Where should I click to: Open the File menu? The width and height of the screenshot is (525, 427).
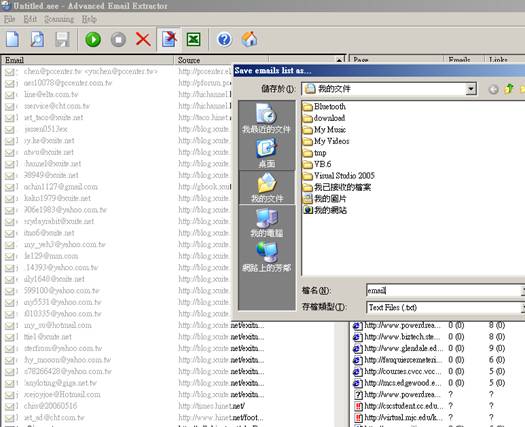tap(9, 19)
